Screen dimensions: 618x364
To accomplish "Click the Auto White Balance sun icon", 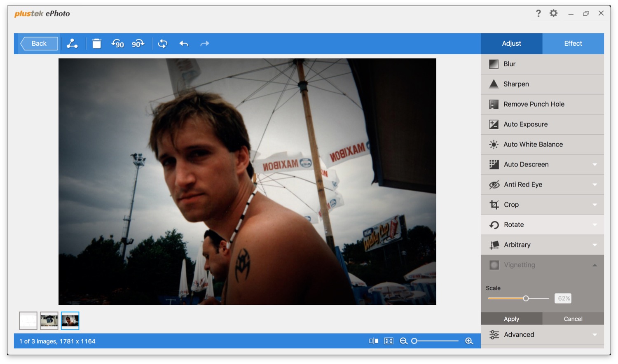I will pyautogui.click(x=494, y=145).
